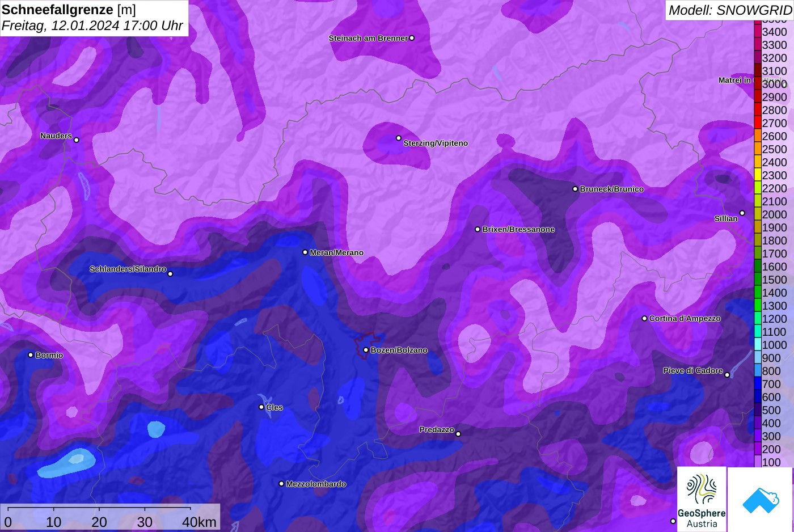Click the Sillian marker dot
The image size is (794, 532).
click(742, 213)
